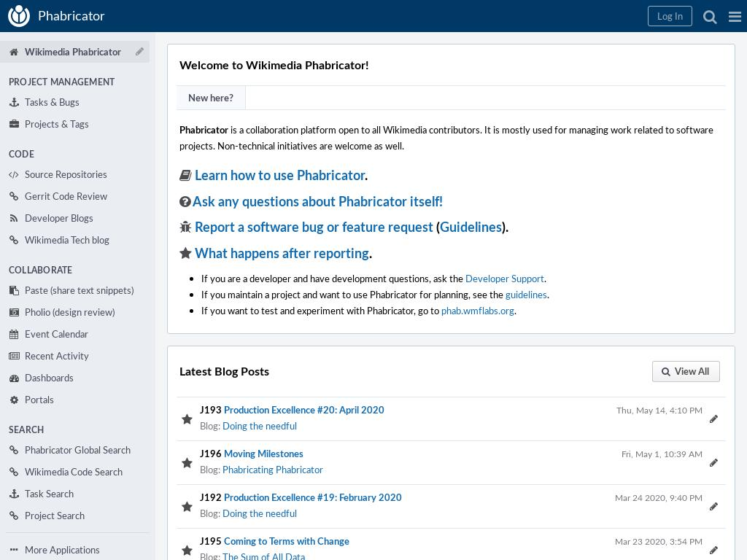Click the link icon beside Wikimedia Code Search
Viewport: 747px width, 560px height.
click(14, 472)
